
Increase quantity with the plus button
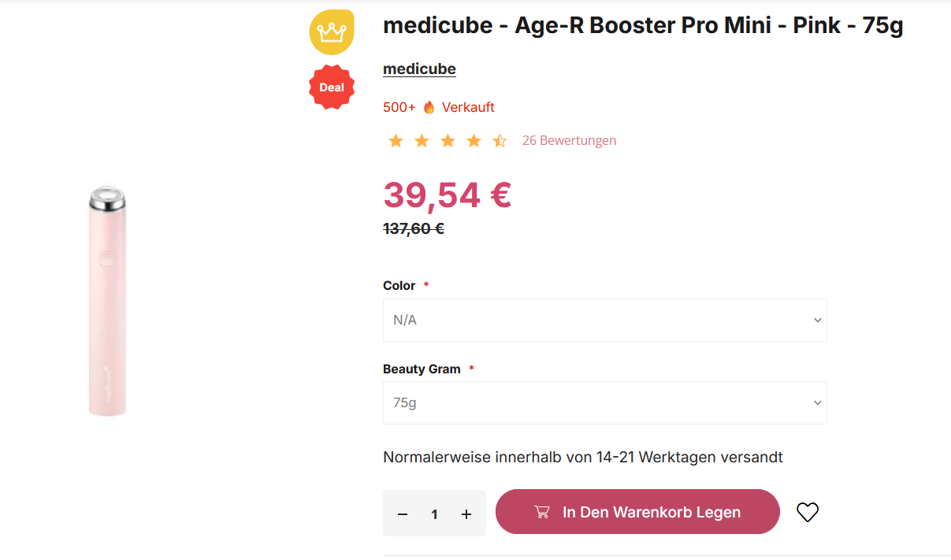[x=466, y=514]
